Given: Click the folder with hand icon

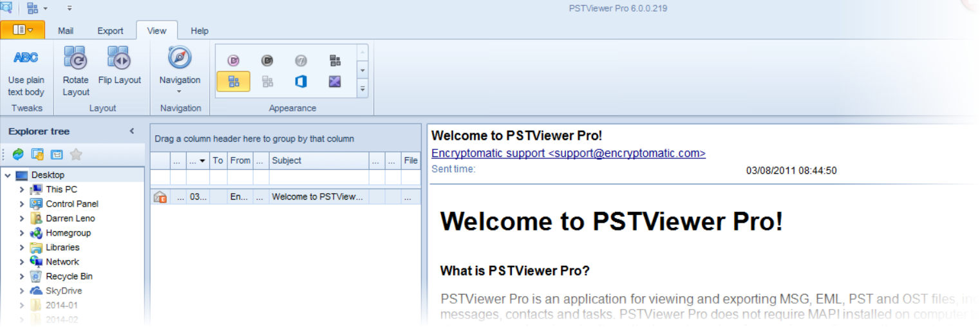Looking at the screenshot, I should (x=37, y=154).
